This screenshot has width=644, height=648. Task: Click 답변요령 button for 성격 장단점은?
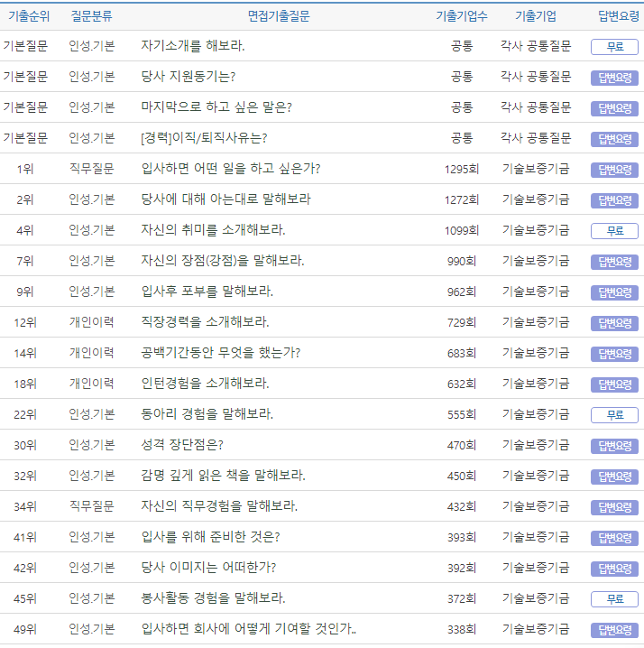tap(614, 446)
